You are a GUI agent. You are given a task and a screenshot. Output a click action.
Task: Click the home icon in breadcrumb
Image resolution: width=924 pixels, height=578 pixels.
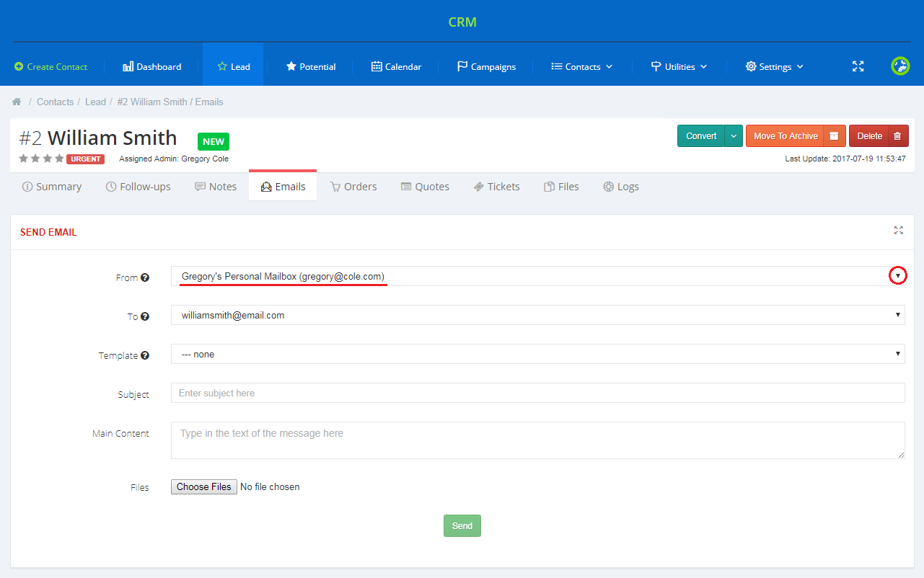pos(17,102)
